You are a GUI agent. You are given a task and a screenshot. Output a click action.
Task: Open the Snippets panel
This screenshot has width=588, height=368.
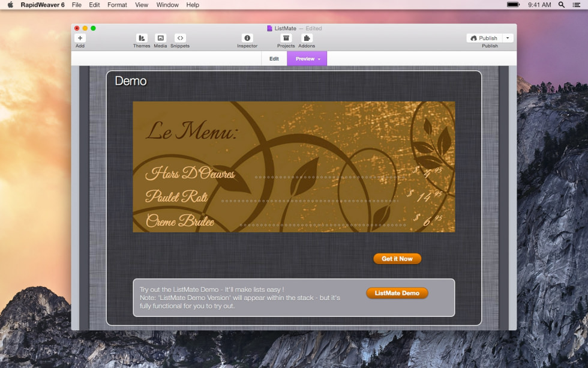coord(180,38)
